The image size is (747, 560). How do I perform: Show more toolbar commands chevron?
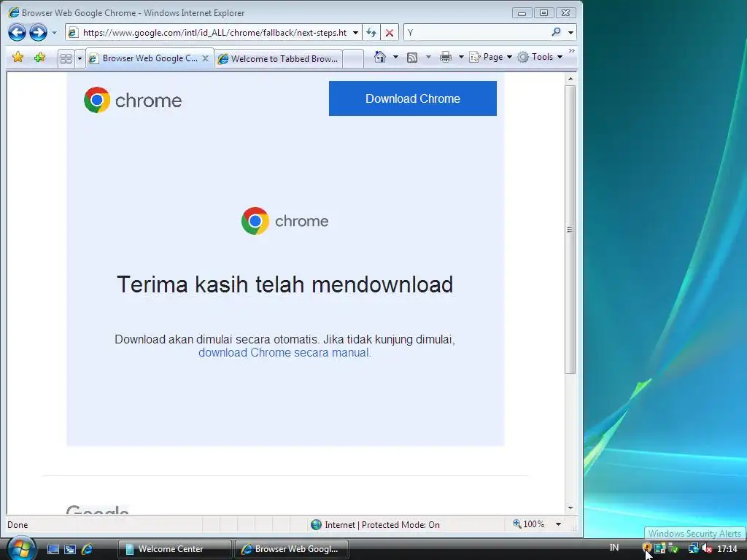click(x=572, y=50)
